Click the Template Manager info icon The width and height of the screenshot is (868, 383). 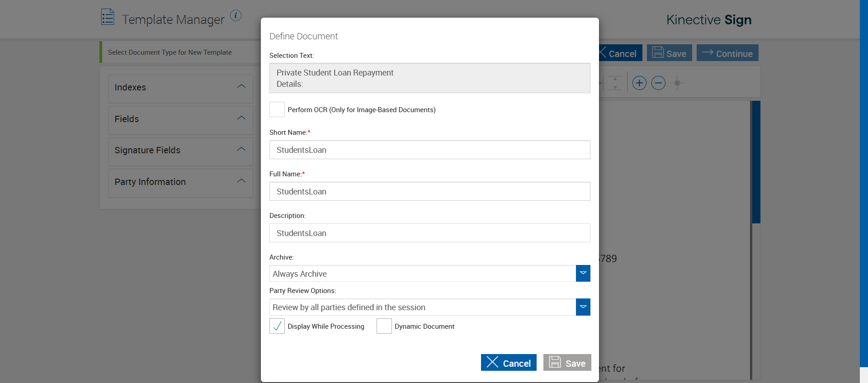click(236, 16)
